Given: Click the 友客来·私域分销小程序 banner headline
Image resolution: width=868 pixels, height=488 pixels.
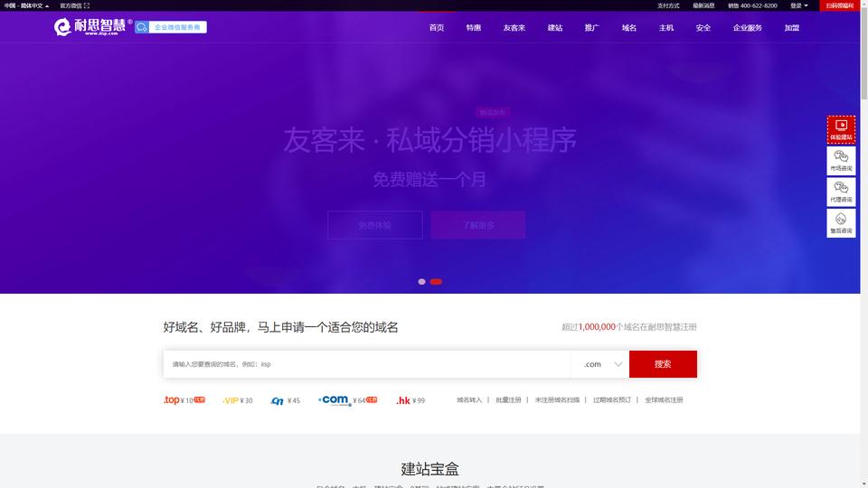Looking at the screenshot, I should click(x=430, y=140).
